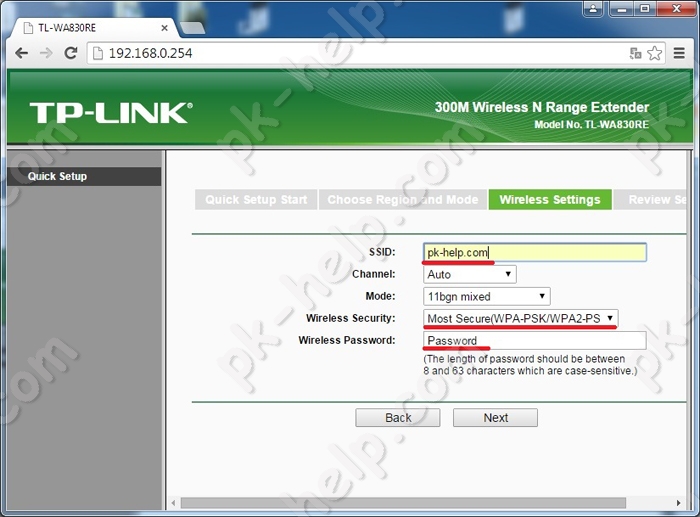Screen dimensions: 700x517
Task: Click inside the SSID field
Action: point(534,252)
